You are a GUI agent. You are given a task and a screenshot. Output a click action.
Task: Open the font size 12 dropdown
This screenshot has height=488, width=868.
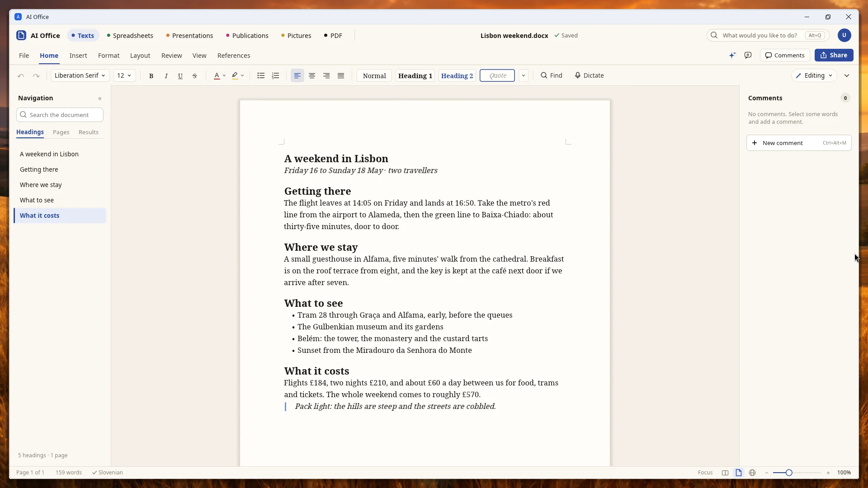click(x=124, y=75)
